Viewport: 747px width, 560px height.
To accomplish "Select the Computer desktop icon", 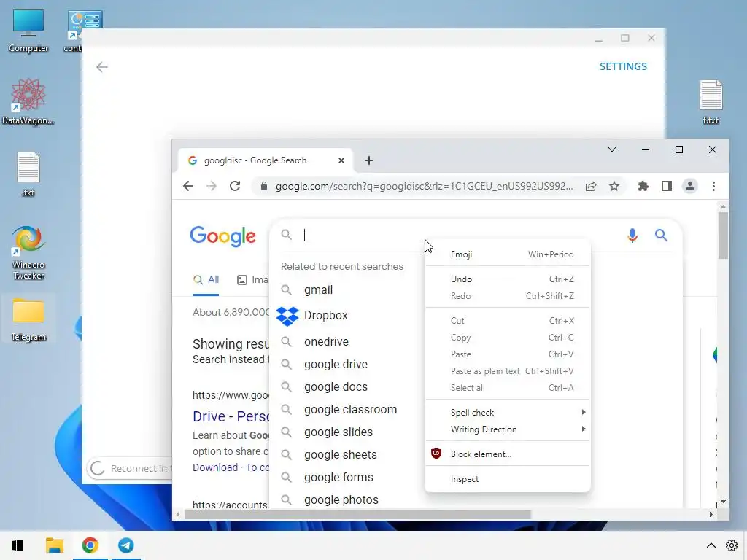I will pos(28,31).
